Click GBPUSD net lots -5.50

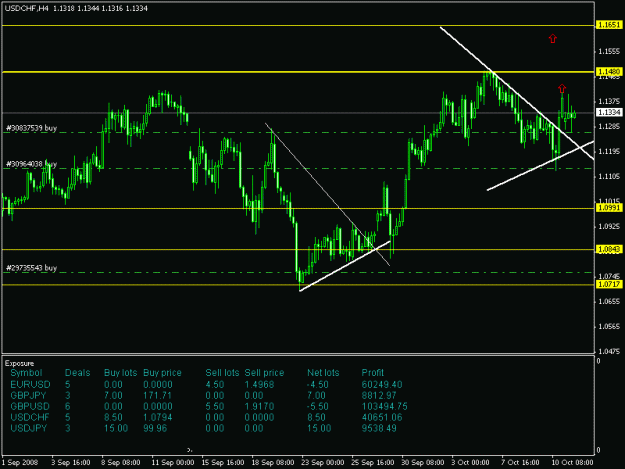[x=318, y=406]
